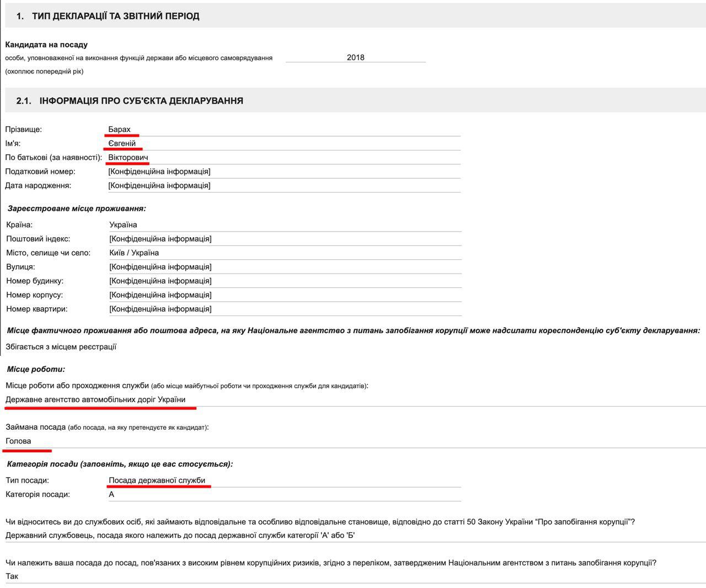Select the Номер квартири confidential value
706x588 pixels.
pyautogui.click(x=161, y=309)
